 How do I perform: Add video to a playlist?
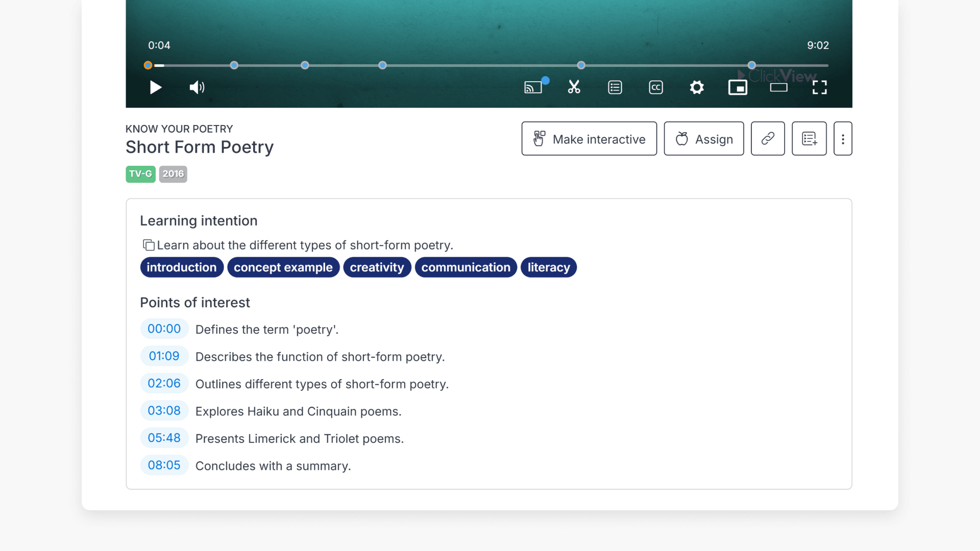[809, 139]
